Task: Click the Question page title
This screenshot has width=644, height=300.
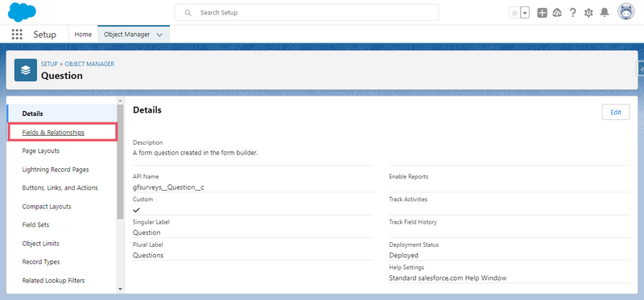Action: point(62,76)
